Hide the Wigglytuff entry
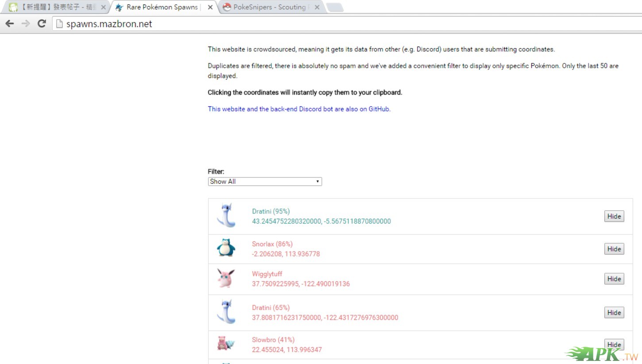The height and width of the screenshot is (364, 642). tap(614, 279)
